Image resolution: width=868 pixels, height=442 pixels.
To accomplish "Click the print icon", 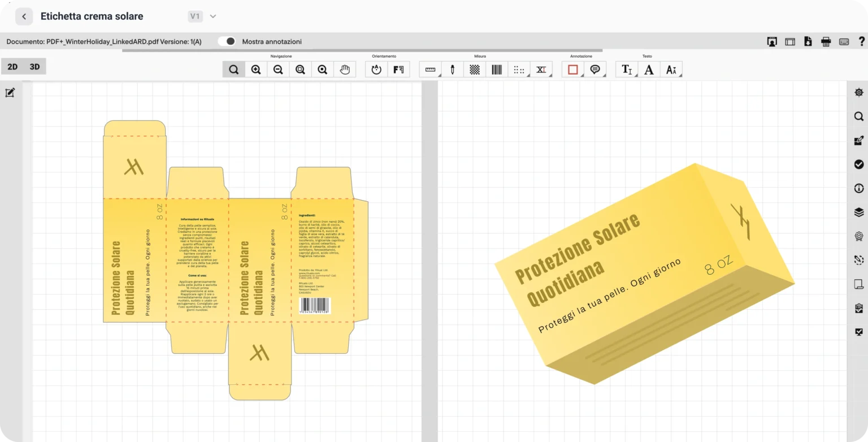I will tap(826, 41).
